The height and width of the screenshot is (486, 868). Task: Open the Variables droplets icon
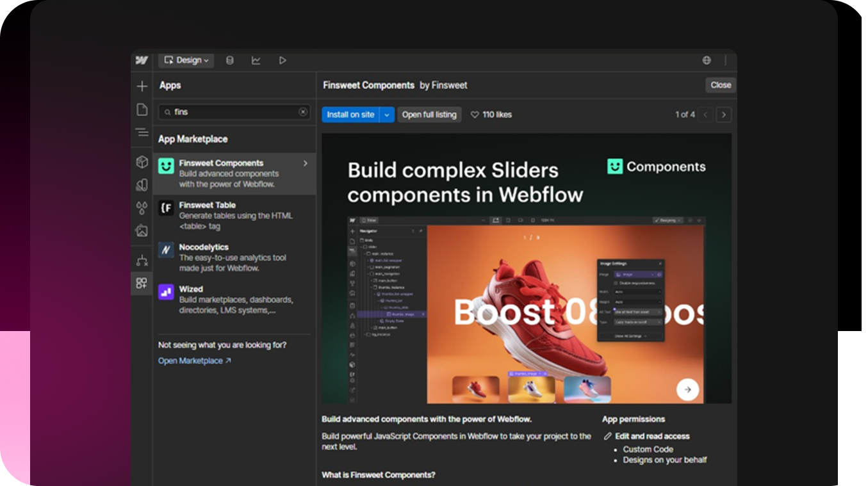point(142,208)
